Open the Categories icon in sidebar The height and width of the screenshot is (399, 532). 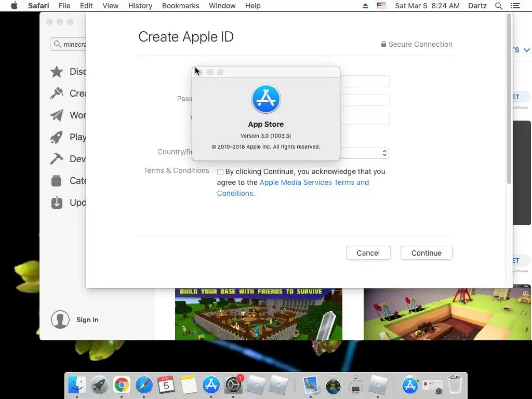[56, 181]
